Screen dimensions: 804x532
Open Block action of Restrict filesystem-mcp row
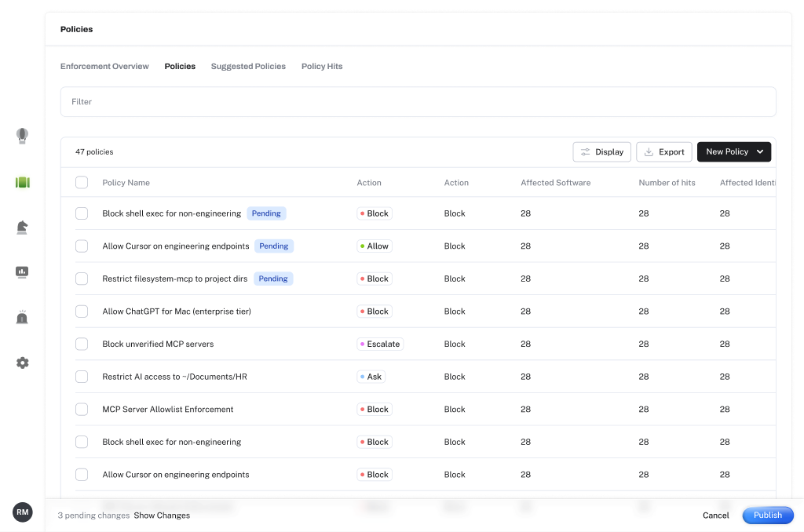(x=375, y=279)
